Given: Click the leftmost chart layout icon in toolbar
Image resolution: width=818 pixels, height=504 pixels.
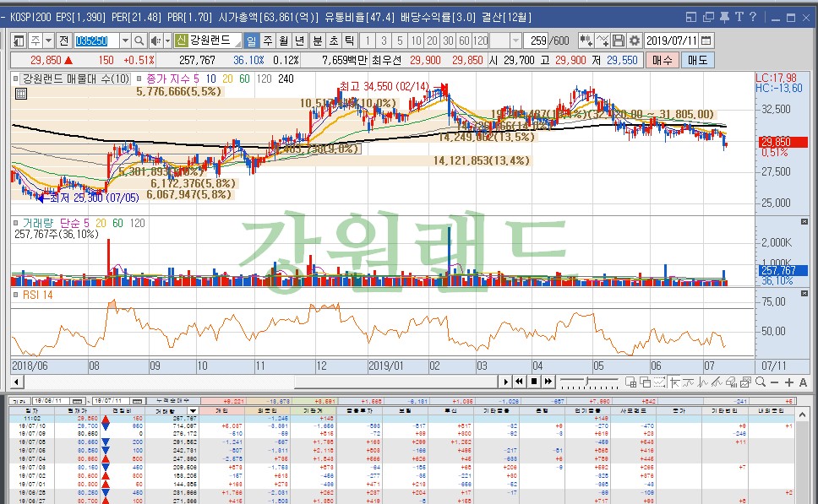Looking at the screenshot, I should 19,41.
